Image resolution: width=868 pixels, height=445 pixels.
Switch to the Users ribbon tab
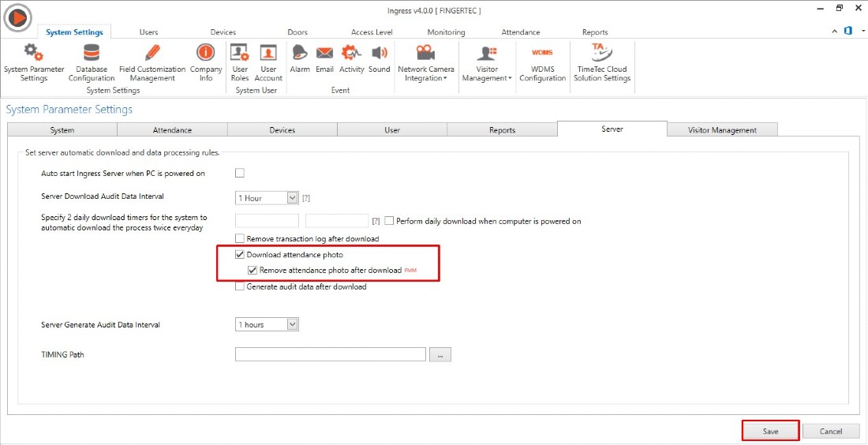coord(149,32)
